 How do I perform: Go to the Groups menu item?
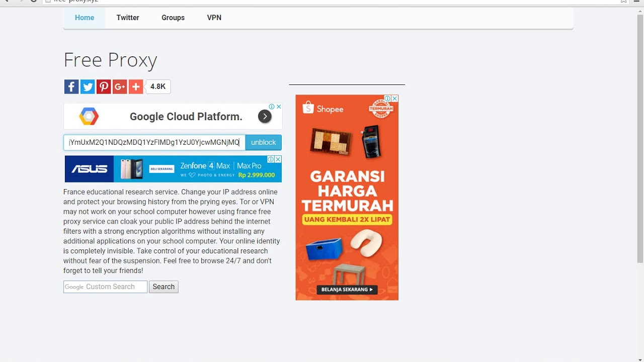tap(173, 18)
